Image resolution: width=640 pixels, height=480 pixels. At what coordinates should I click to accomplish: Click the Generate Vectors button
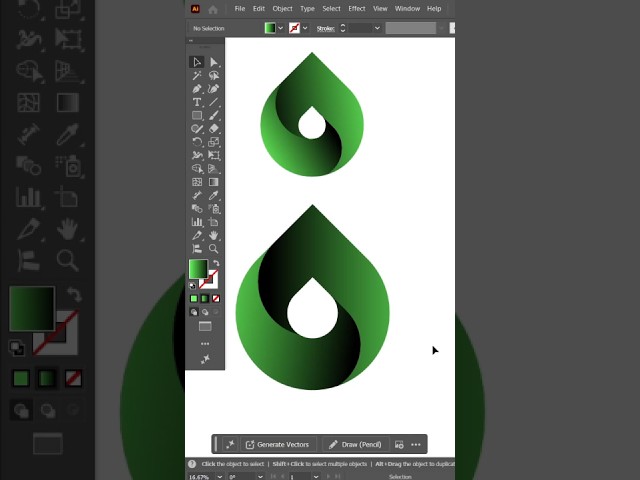coord(278,444)
